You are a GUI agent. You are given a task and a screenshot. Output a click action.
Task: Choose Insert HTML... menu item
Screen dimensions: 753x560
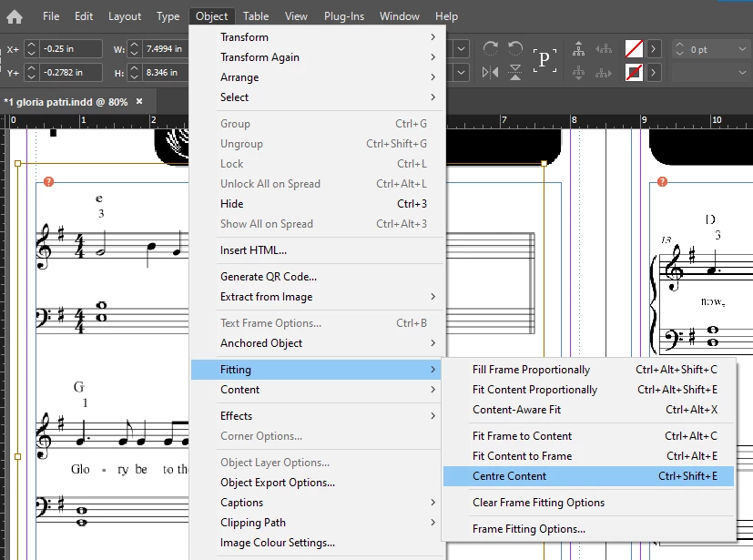tap(317, 250)
